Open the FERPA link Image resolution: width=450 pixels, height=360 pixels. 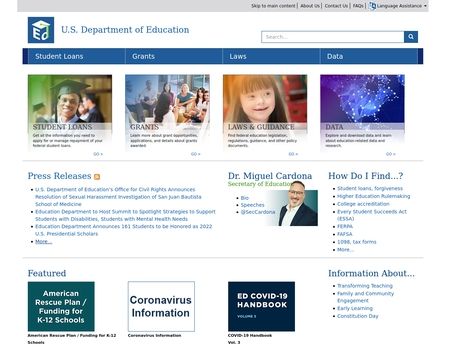coord(345,226)
